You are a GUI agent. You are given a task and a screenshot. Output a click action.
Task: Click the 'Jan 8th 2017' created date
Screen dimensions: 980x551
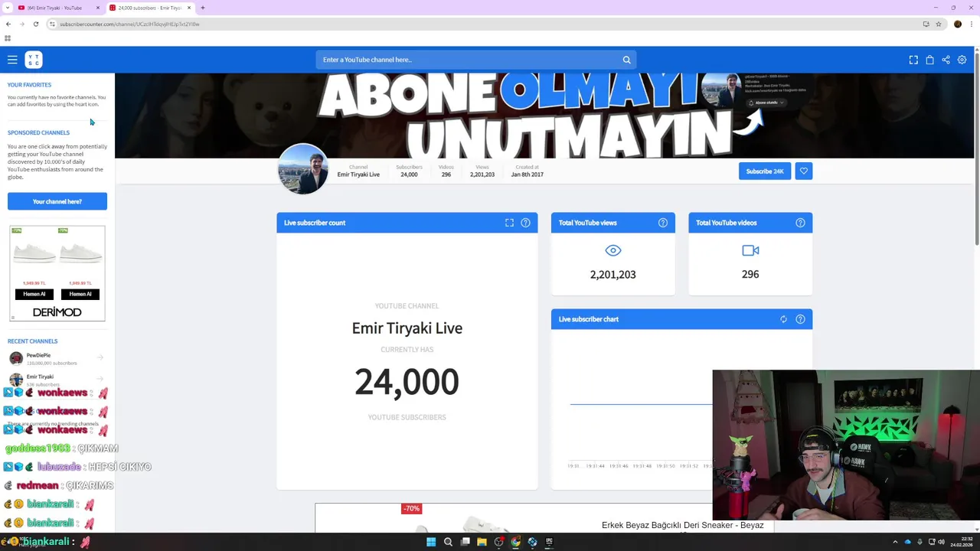(x=528, y=174)
